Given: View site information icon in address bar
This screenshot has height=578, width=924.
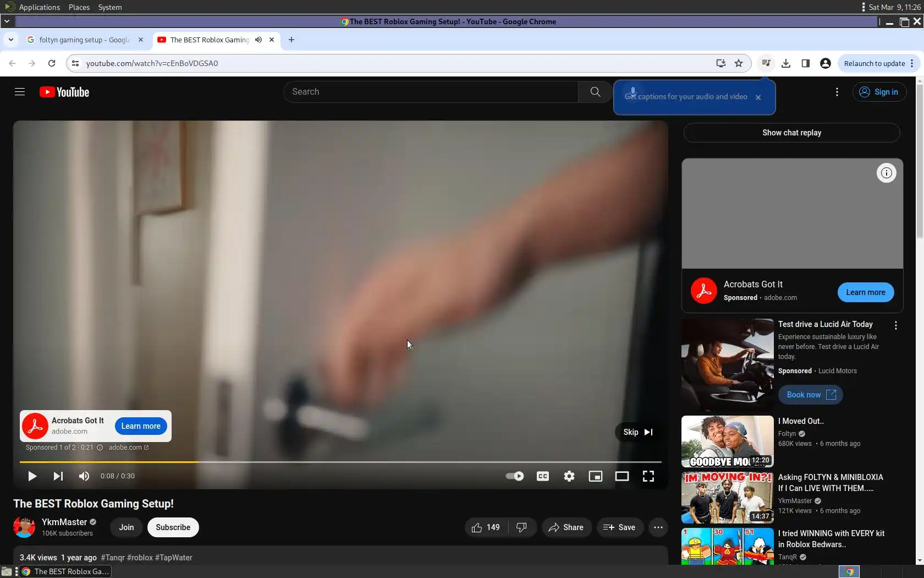Looking at the screenshot, I should tap(75, 63).
